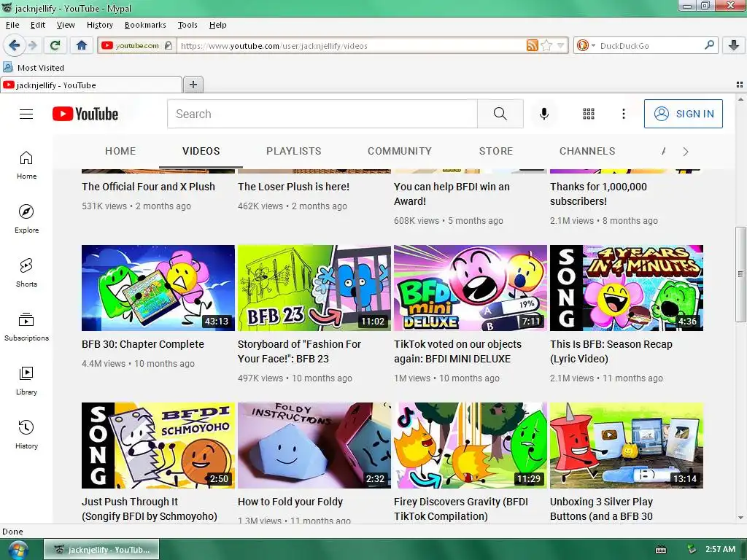747x560 pixels.
Task: Go to Home in YouTube sidebar
Action: (26, 166)
